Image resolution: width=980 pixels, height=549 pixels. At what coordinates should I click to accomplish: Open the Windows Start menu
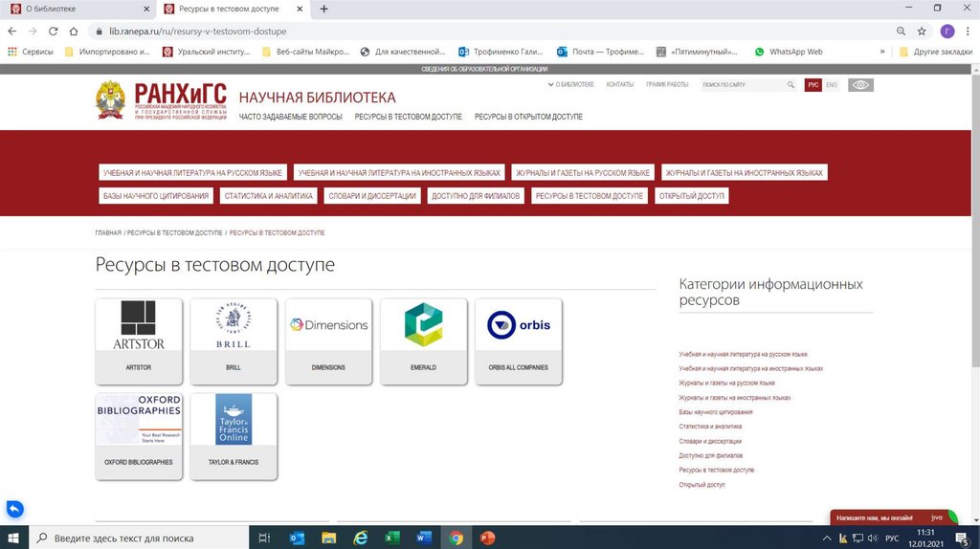13,538
